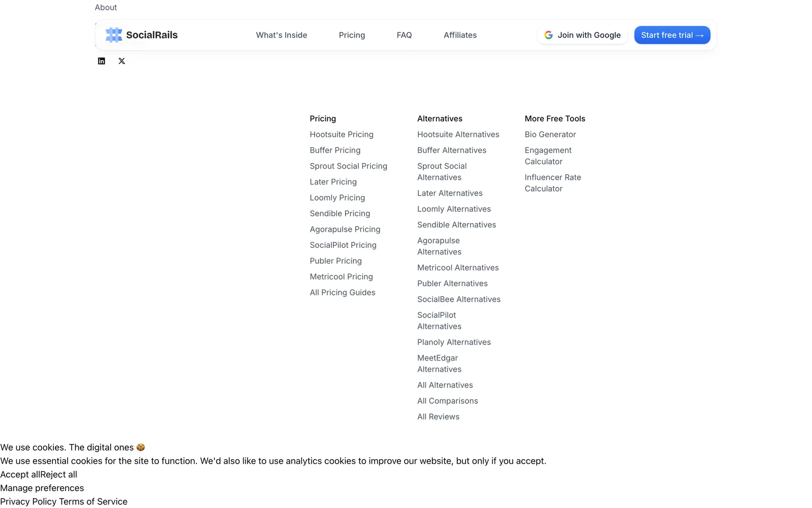Open the Metricool Alternatives link

(458, 268)
